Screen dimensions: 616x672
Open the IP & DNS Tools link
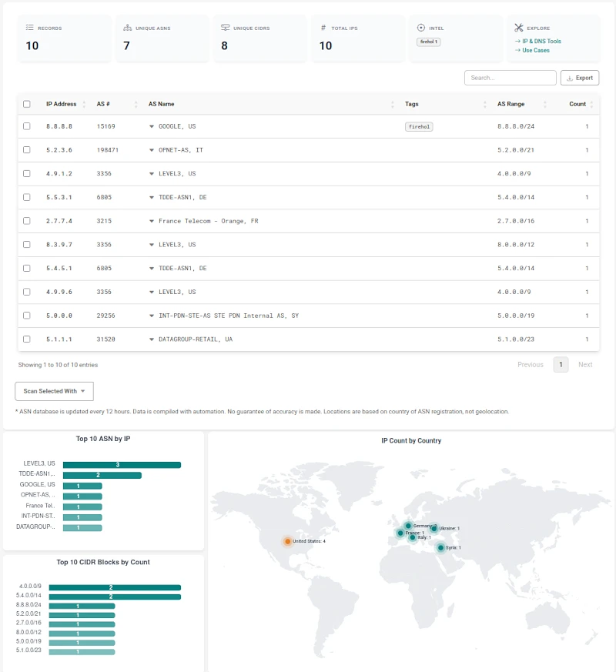tap(541, 41)
